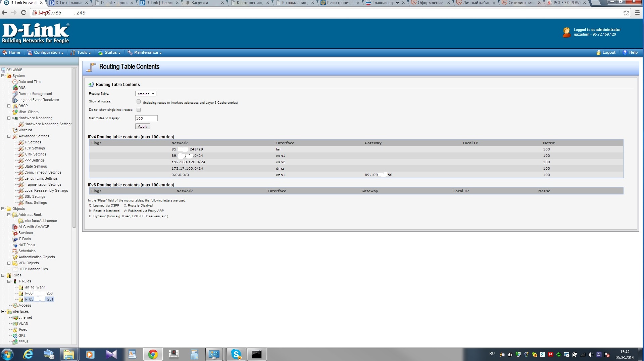Click the Remote Management icon
Viewport: 644px width, 361px height.
pos(15,94)
